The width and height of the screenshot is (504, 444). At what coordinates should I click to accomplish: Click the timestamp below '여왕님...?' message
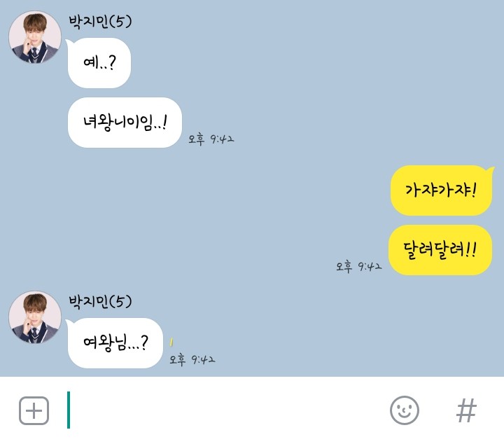(x=192, y=359)
